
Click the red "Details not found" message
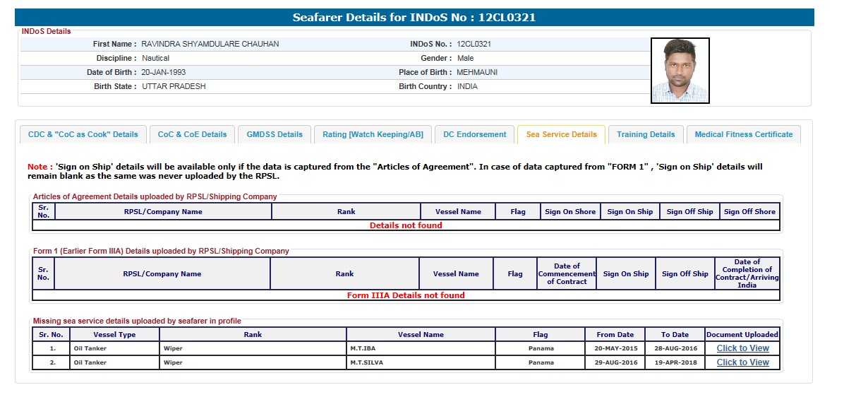[406, 225]
